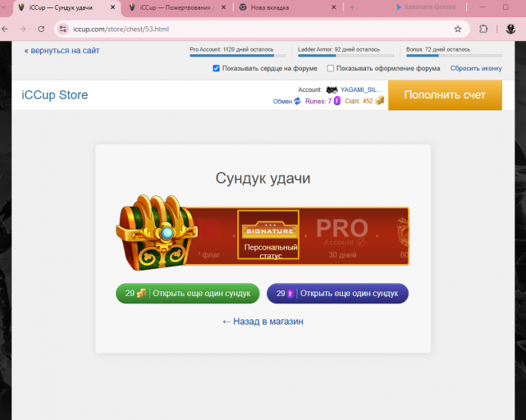Click Ladder Armor: 92 дней осталось text
The image size is (526, 420).
pyautogui.click(x=339, y=49)
